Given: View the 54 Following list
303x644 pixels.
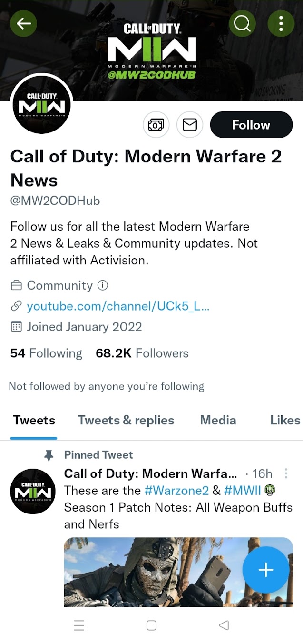Looking at the screenshot, I should tap(46, 353).
